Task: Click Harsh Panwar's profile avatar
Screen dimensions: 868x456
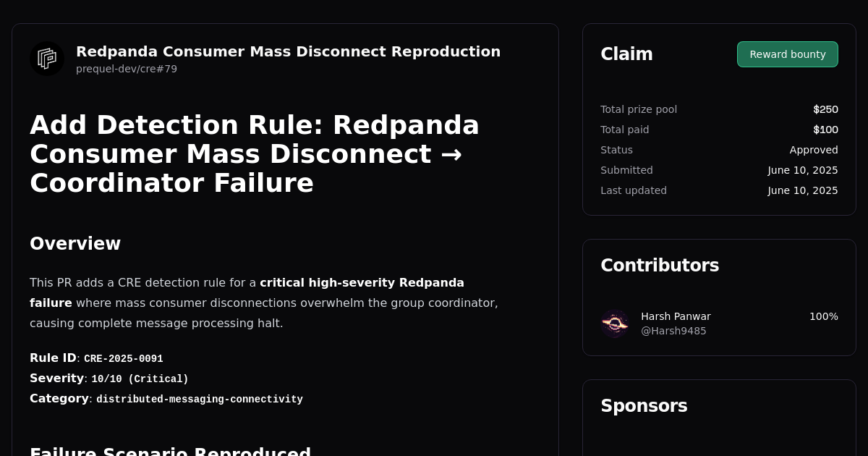Action: (x=615, y=324)
